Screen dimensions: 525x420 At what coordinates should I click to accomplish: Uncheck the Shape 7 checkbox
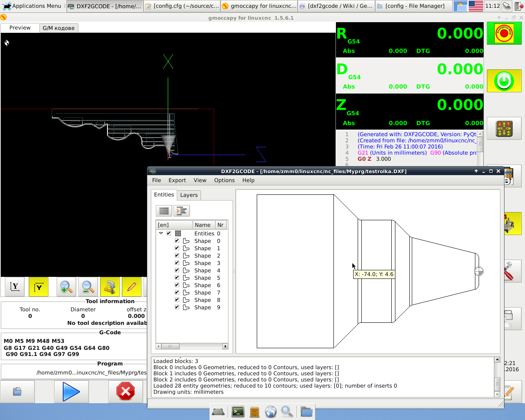click(177, 292)
